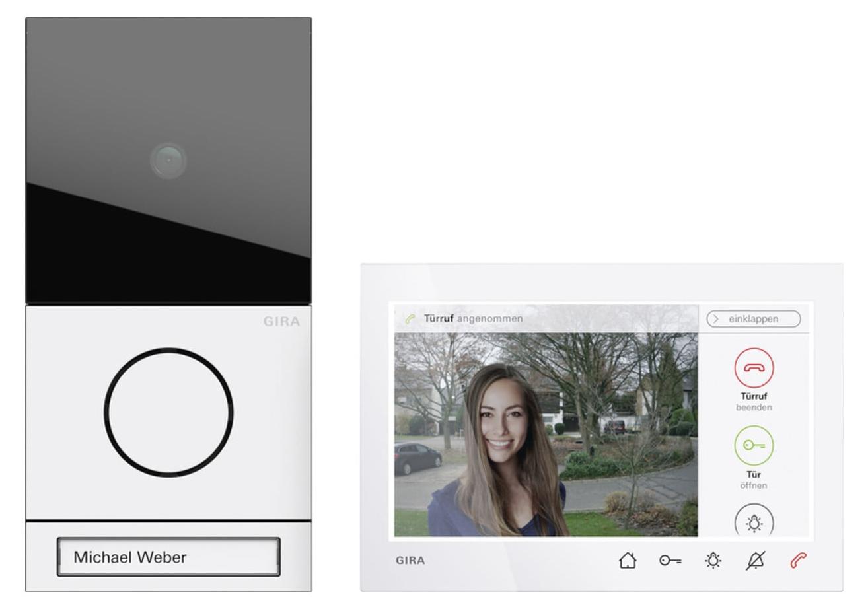868x609 pixels.
Task: Tap the red Türruf beenden hang-up icon
Action: coord(754,368)
